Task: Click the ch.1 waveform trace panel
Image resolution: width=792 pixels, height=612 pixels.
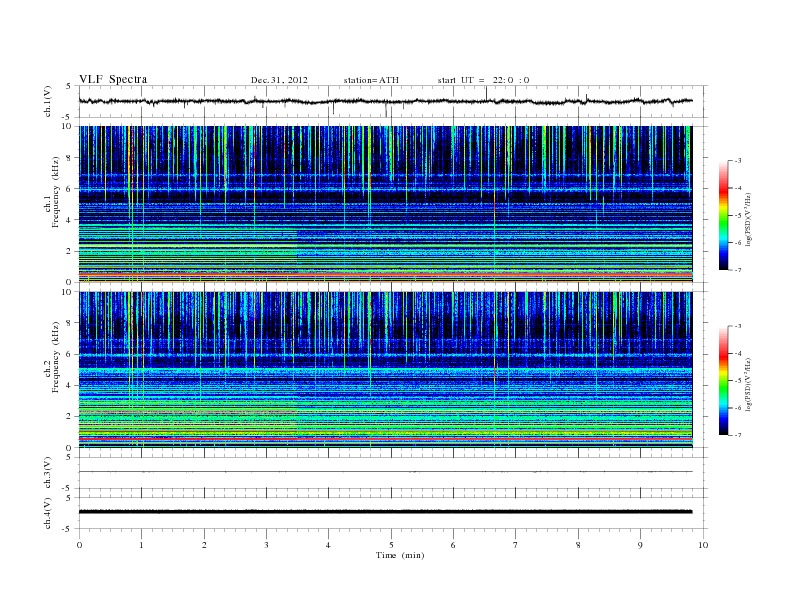Action: coord(392,101)
